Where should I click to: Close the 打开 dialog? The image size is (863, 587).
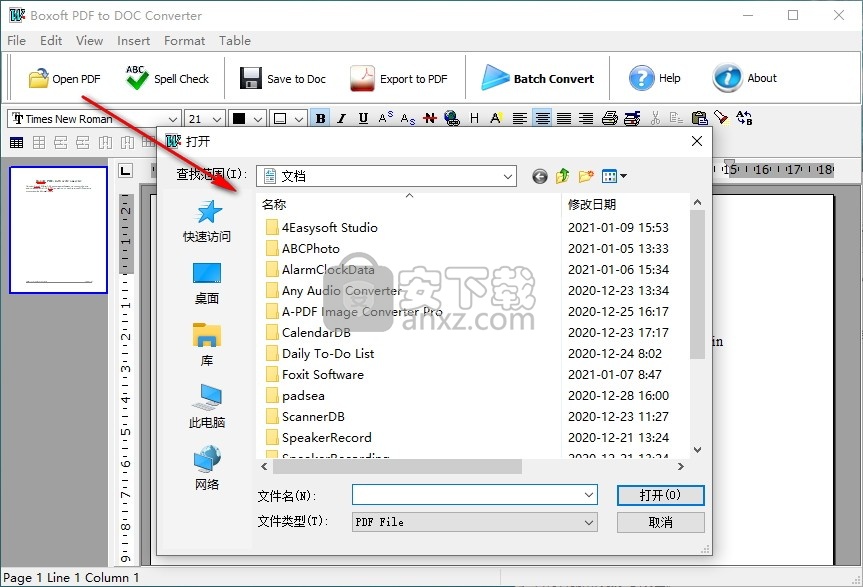click(697, 141)
